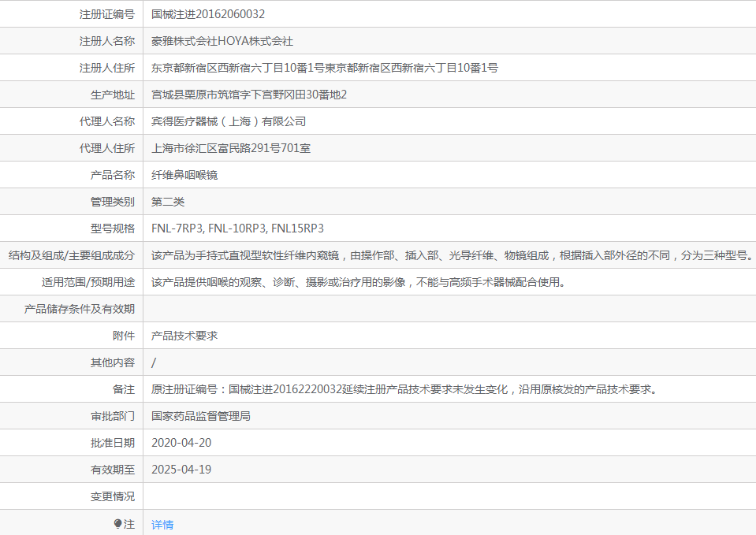Viewport: 756px width, 535px height.
Task: Click the intended use description text
Action: tap(358, 282)
